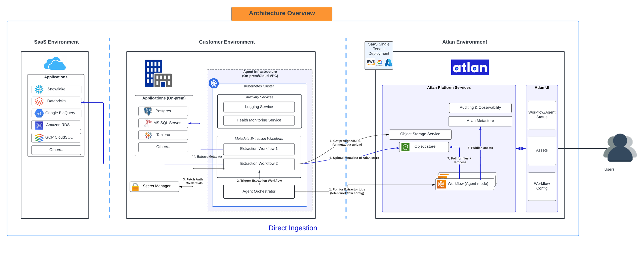This screenshot has height=257, width=644.
Task: Select the Databricks application box
Action: [x=56, y=101]
